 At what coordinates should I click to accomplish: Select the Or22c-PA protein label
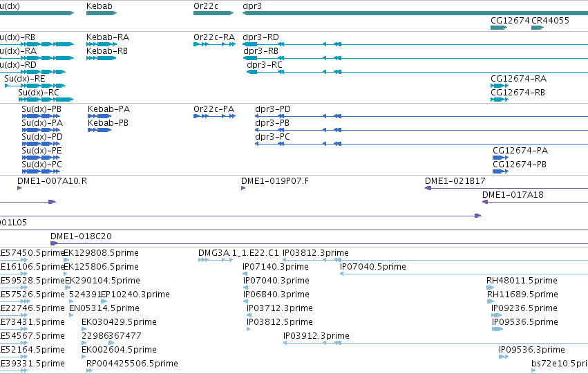point(214,109)
